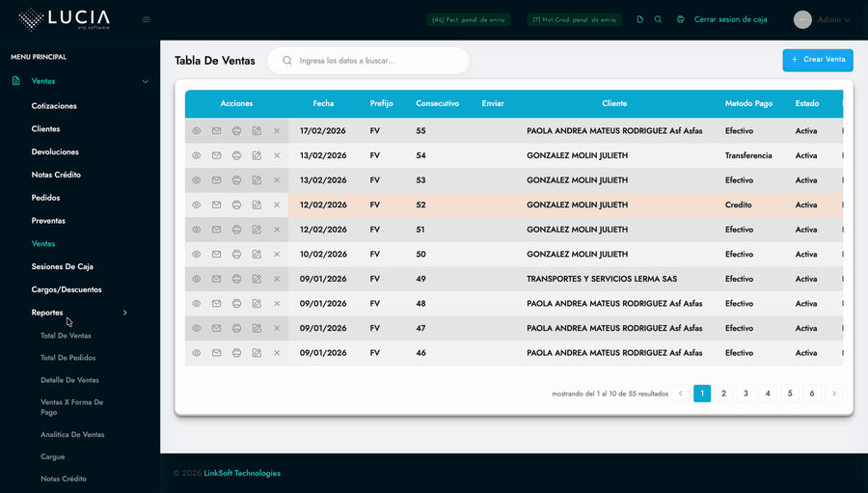View sale 46 using the eye icon
Viewport: 868px width, 493px height.
pyautogui.click(x=196, y=353)
